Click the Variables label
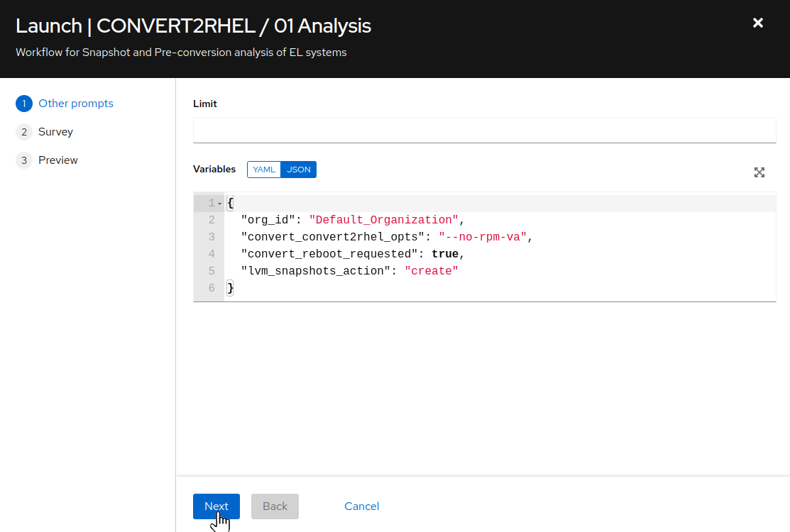 click(214, 169)
